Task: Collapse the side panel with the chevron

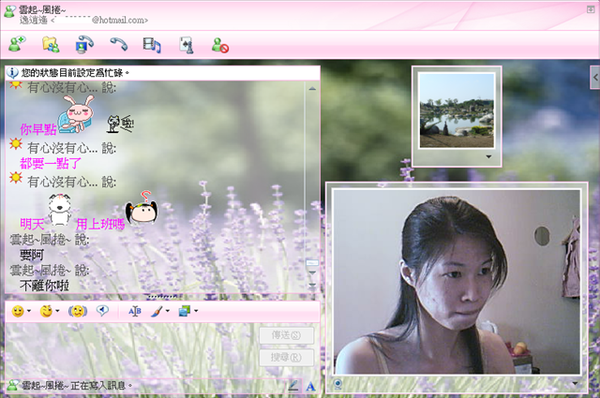Action: (x=595, y=77)
